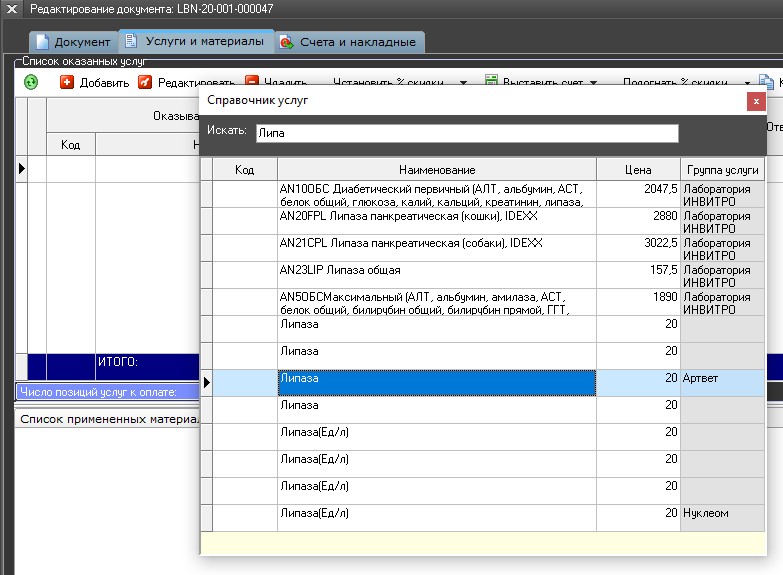Click the red Удалить icon
This screenshot has width=783, height=575.
[x=252, y=82]
